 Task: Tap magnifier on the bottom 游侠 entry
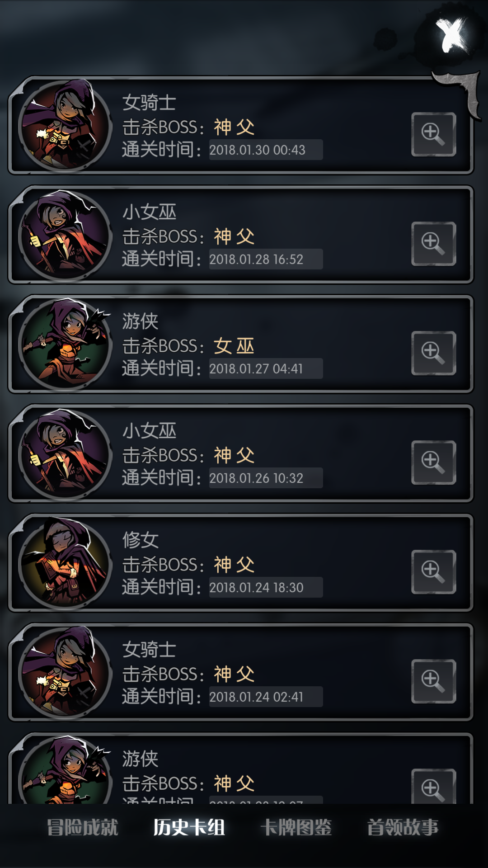(433, 786)
